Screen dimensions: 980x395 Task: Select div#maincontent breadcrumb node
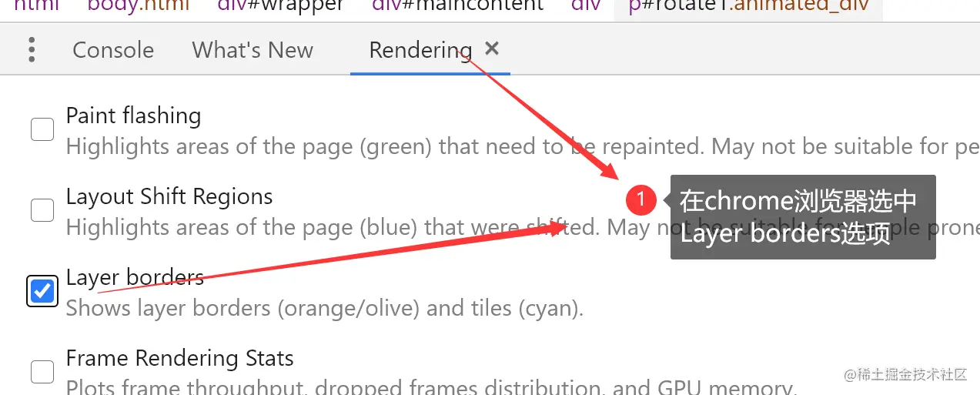click(457, 5)
